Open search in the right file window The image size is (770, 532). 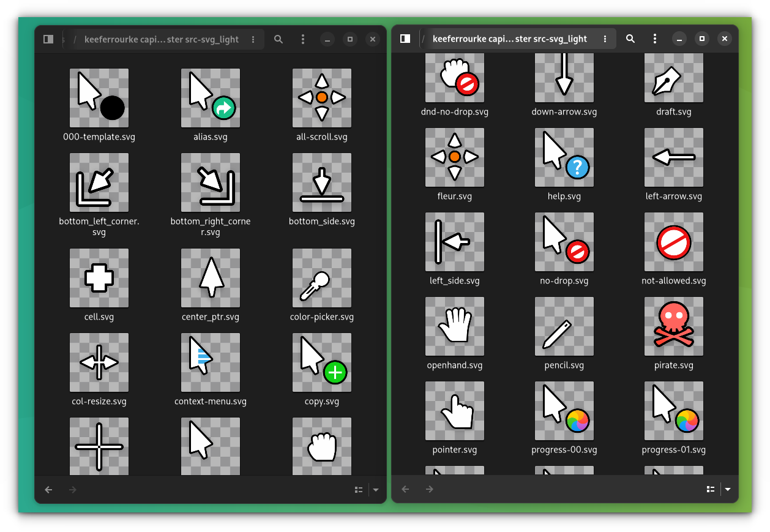(630, 39)
